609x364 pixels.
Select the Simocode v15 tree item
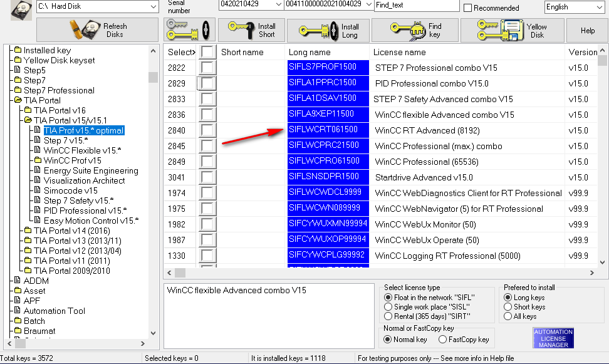[70, 190]
